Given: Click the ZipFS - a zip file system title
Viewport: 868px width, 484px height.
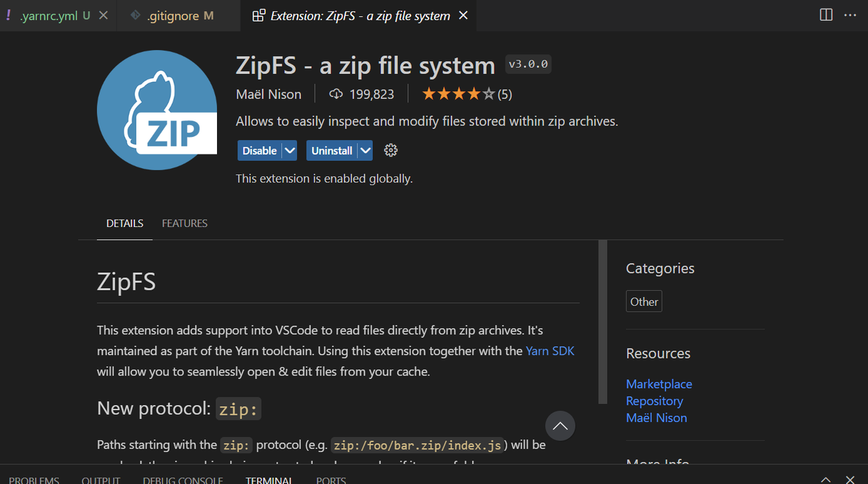Looking at the screenshot, I should click(x=366, y=65).
